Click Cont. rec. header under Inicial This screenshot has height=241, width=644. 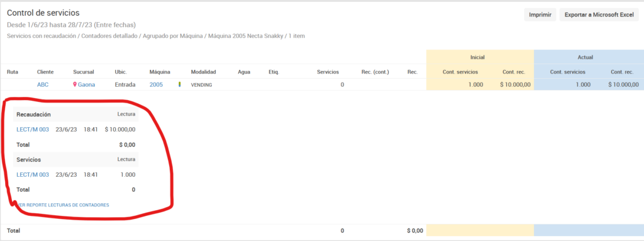coord(514,72)
